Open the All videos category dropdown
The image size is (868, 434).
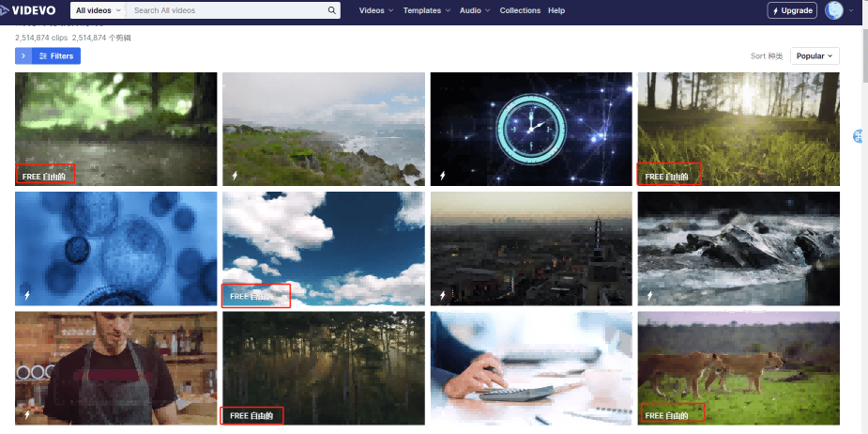(x=97, y=10)
